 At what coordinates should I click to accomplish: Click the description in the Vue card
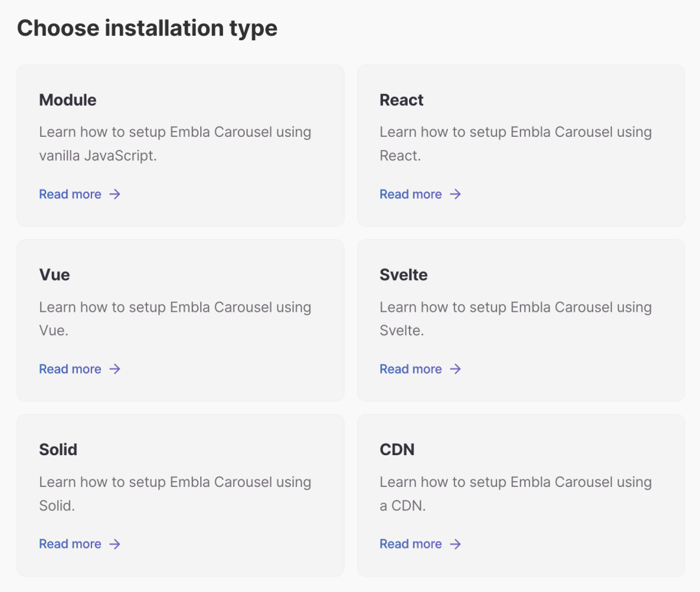(x=175, y=319)
